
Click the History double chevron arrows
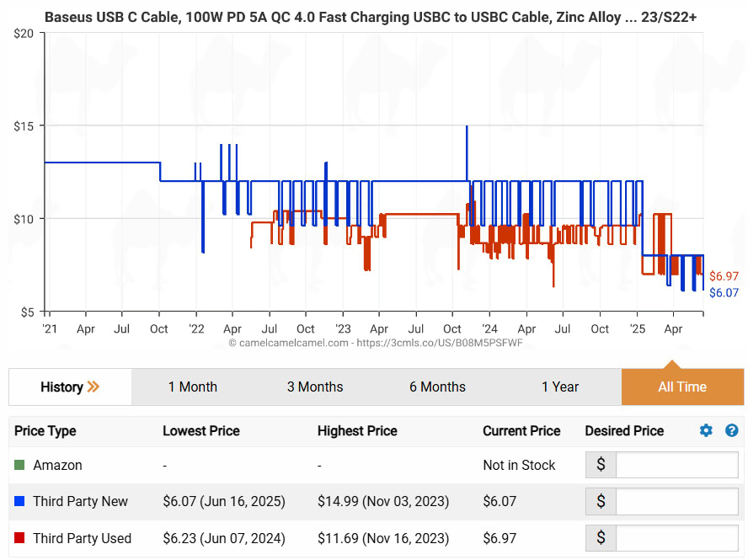pos(93,387)
